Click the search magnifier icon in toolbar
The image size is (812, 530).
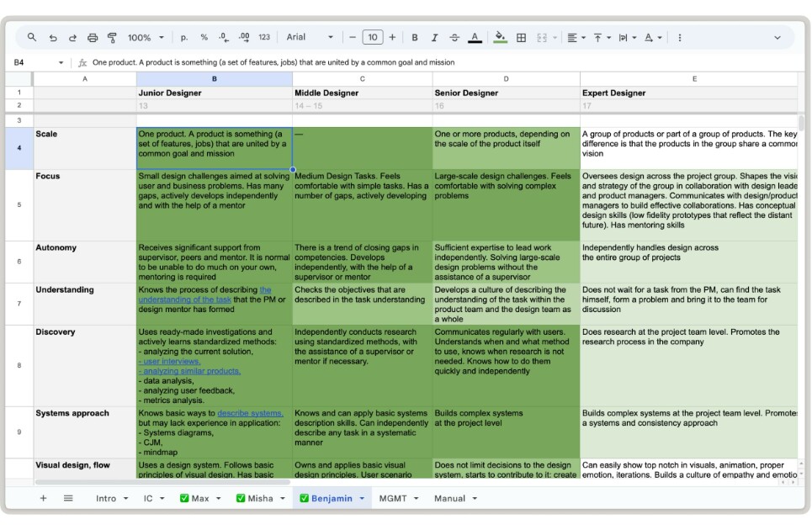click(x=32, y=37)
